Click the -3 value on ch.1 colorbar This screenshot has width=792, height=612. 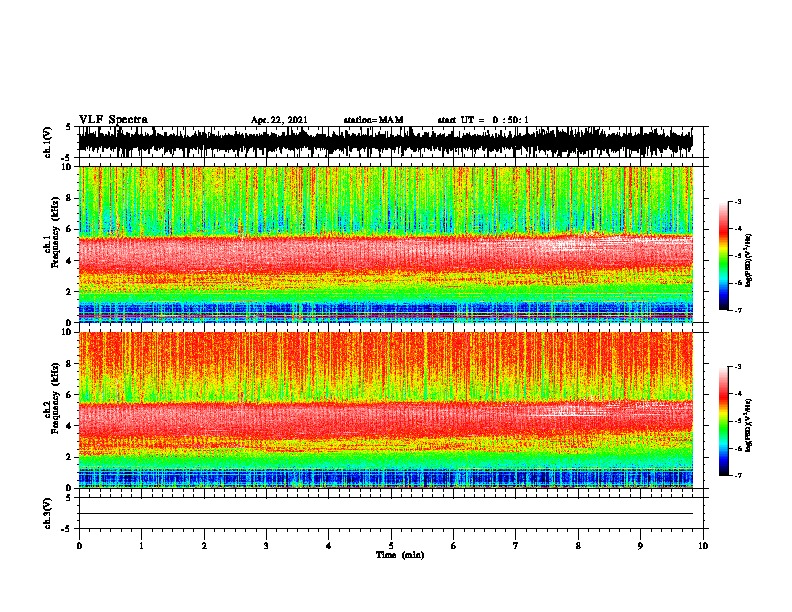click(x=738, y=202)
